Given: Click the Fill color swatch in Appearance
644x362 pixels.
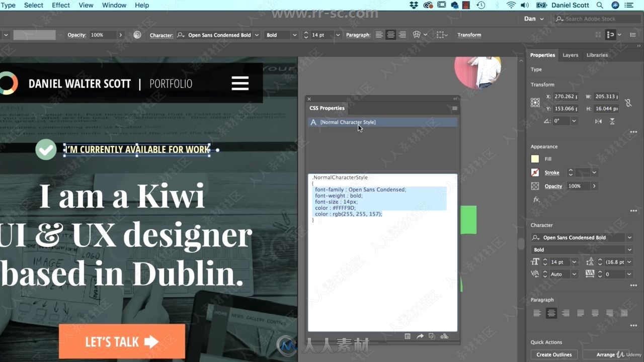Looking at the screenshot, I should click(x=535, y=159).
